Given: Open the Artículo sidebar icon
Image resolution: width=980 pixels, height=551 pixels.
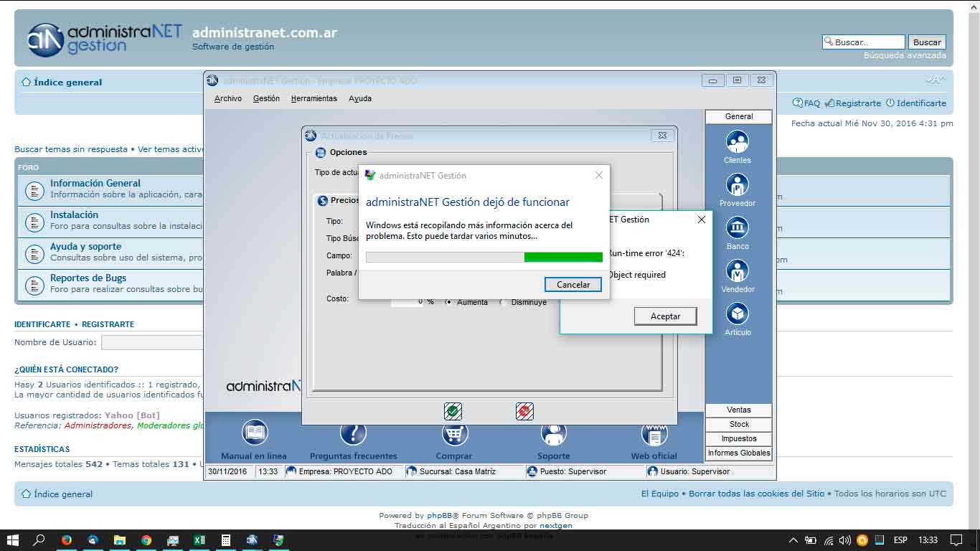Looking at the screenshot, I should pos(737,314).
